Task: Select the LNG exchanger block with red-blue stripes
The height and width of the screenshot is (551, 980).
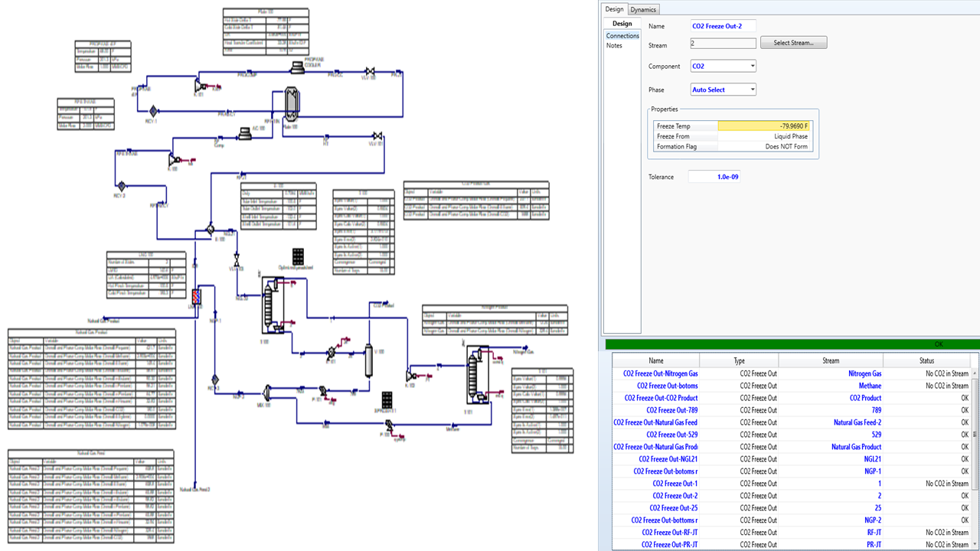Action: [196, 298]
